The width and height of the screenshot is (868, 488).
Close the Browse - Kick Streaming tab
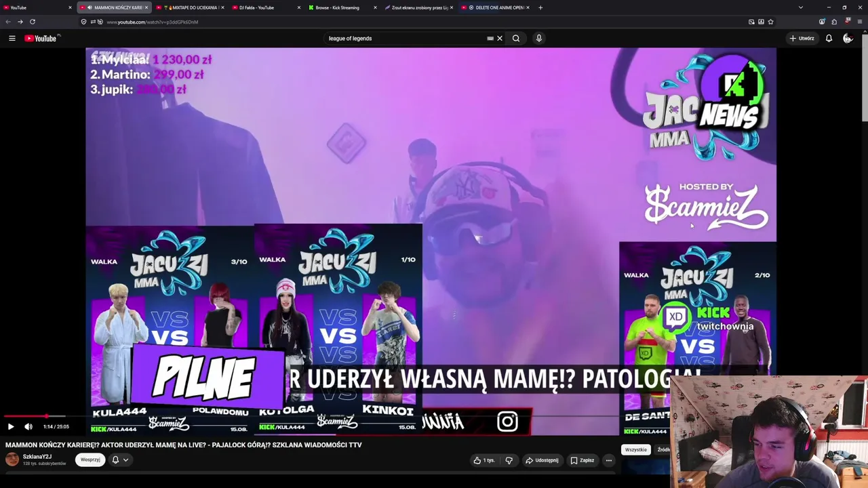(x=375, y=7)
